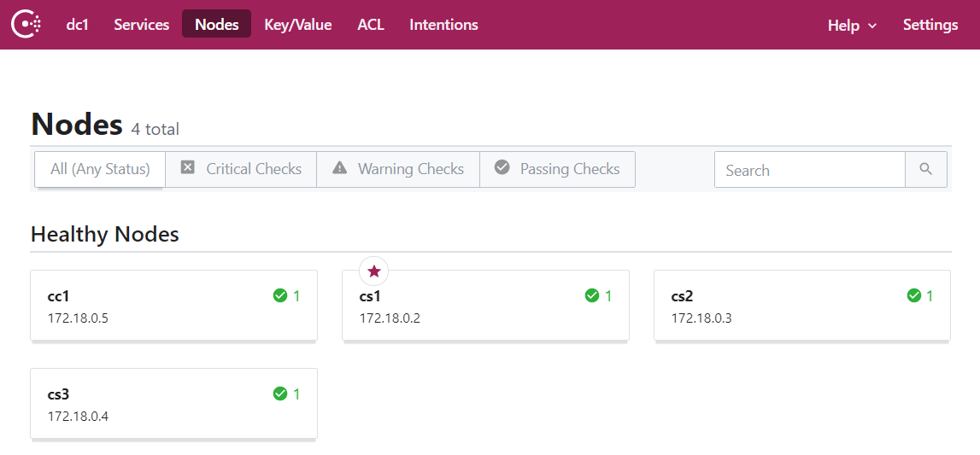
Task: Filter nodes by Critical Checks
Action: (x=241, y=169)
